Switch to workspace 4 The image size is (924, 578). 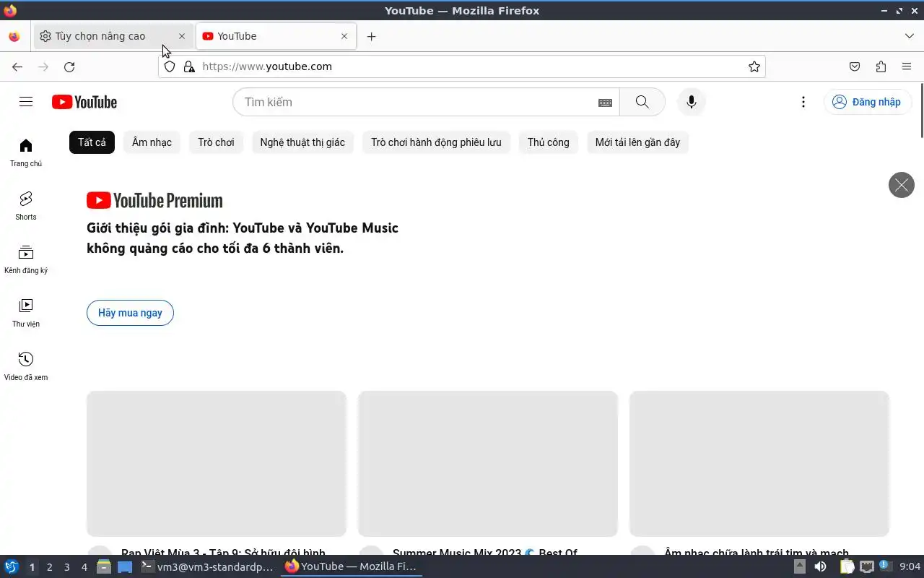pyautogui.click(x=84, y=567)
